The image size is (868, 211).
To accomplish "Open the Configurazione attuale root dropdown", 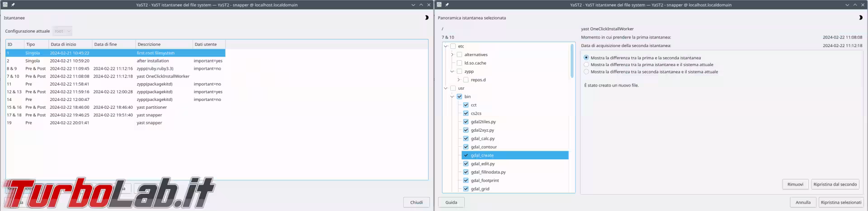I will [62, 31].
